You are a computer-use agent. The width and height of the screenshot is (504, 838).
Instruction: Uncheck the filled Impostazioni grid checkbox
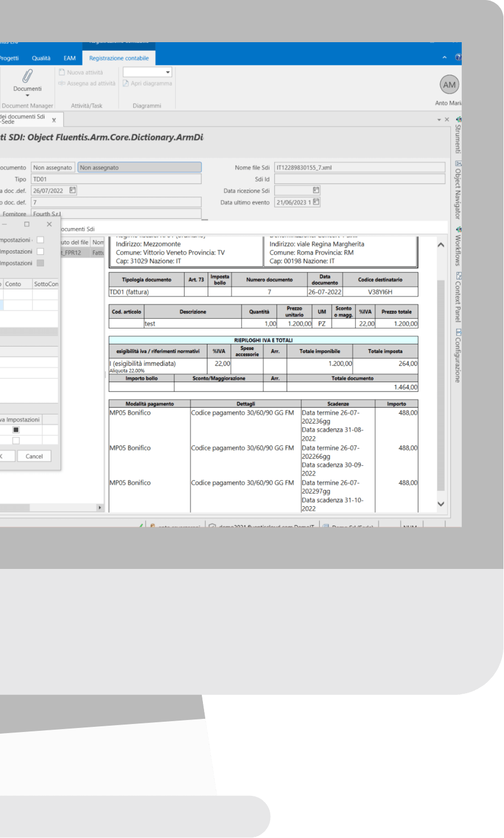pyautogui.click(x=16, y=430)
